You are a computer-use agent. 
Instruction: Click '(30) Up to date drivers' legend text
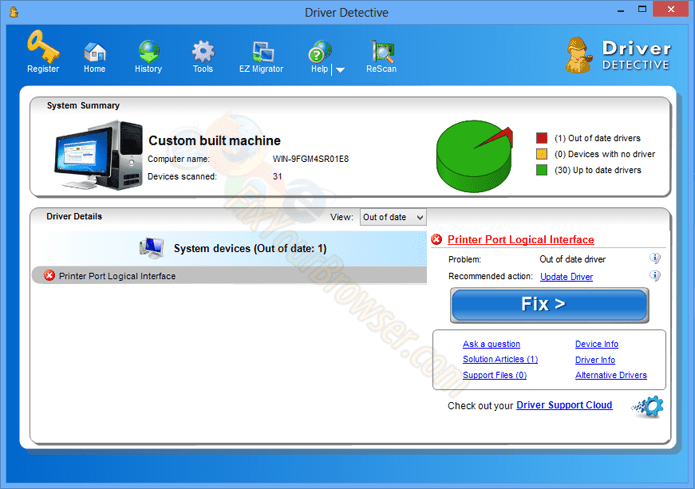click(x=597, y=170)
